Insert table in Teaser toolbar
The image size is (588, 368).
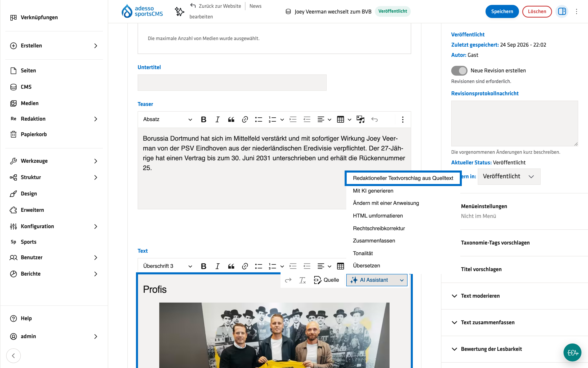point(340,120)
